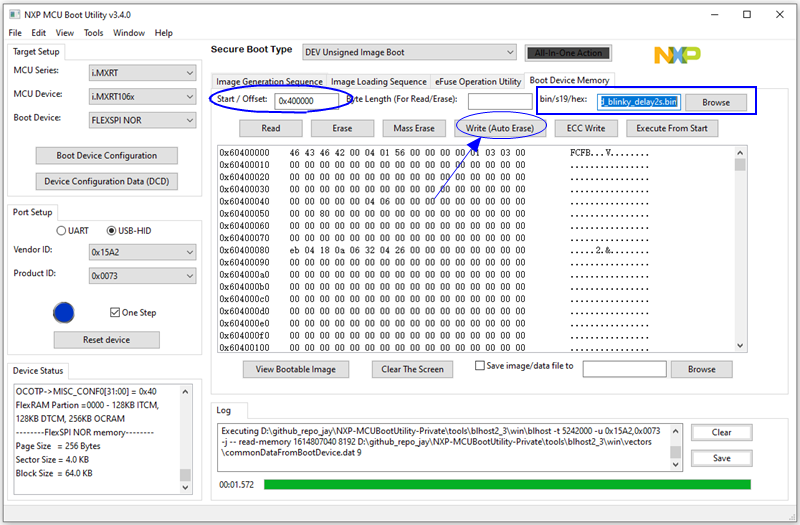The height and width of the screenshot is (525, 800).
Task: Open the Help menu
Action: pyautogui.click(x=164, y=33)
